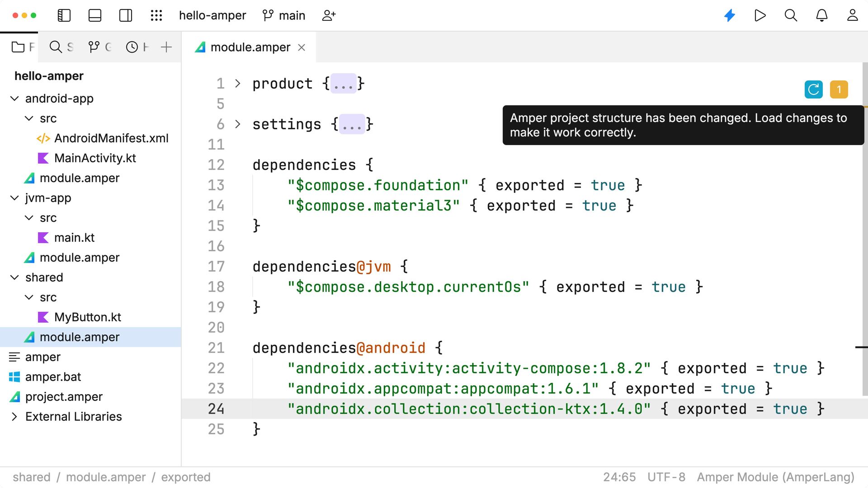
Task: Open amper.bat file
Action: click(x=53, y=377)
